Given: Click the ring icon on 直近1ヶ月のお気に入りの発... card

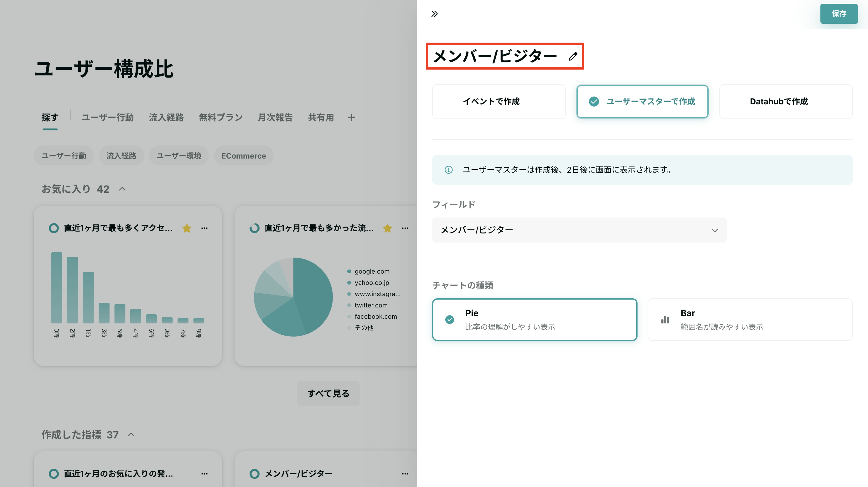Looking at the screenshot, I should (54, 474).
